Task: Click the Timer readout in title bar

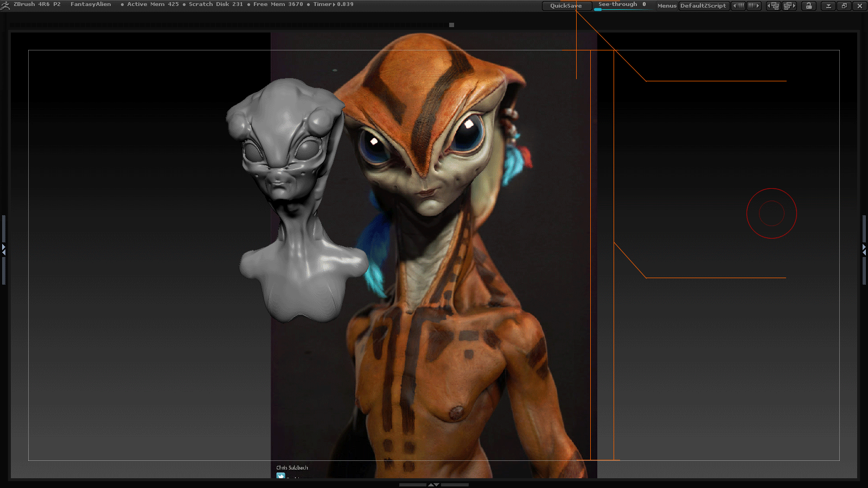Action: (x=333, y=4)
